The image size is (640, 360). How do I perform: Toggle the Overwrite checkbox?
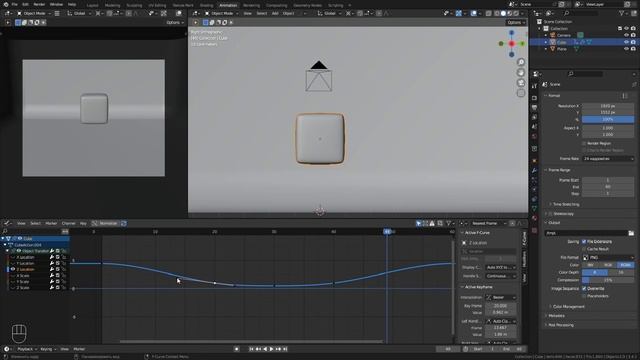[584, 289]
